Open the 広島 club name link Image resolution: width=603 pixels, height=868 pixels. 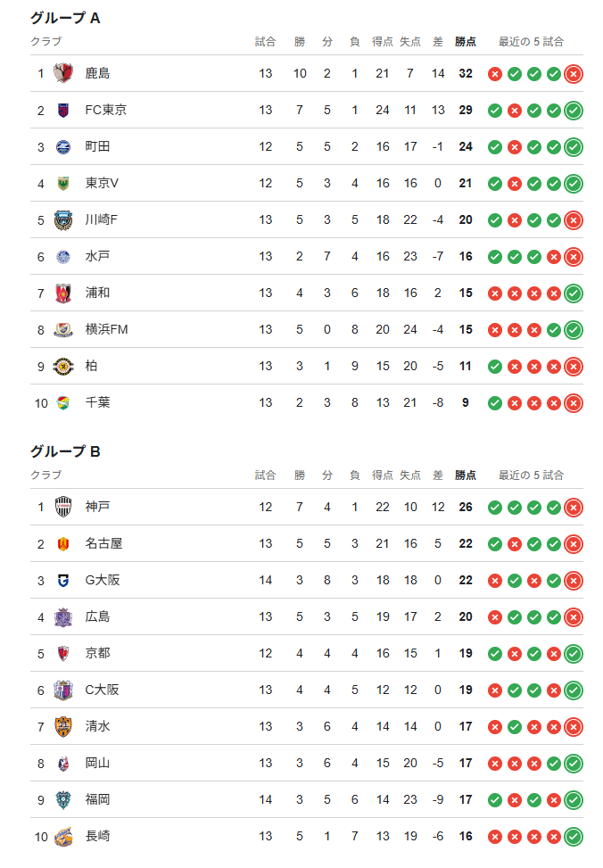[x=97, y=616]
